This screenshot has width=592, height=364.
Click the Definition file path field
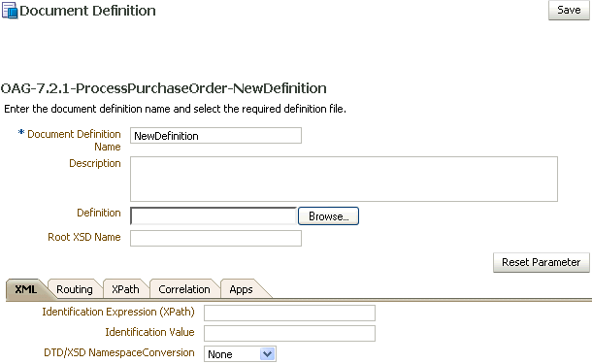coord(214,216)
